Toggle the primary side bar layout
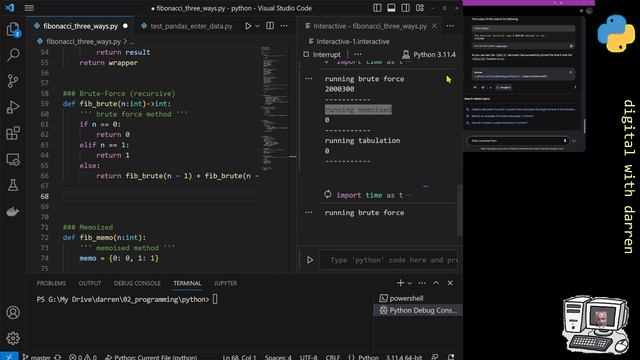 [377, 8]
